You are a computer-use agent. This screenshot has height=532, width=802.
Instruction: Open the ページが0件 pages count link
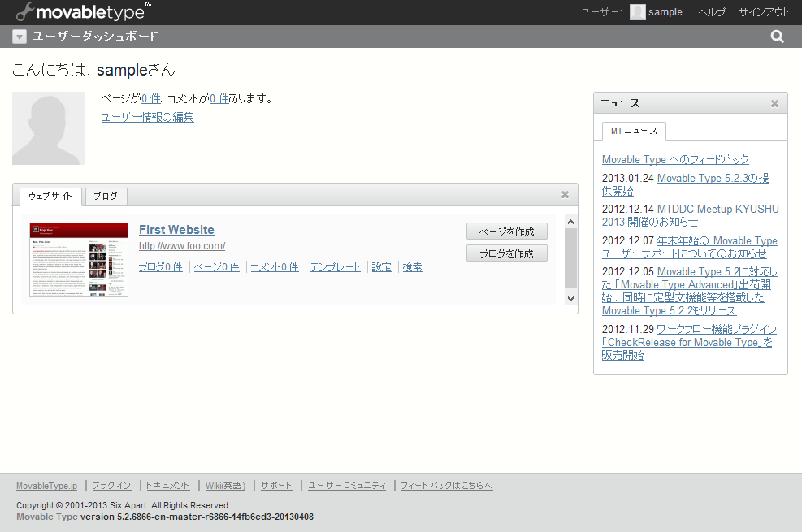click(x=151, y=98)
